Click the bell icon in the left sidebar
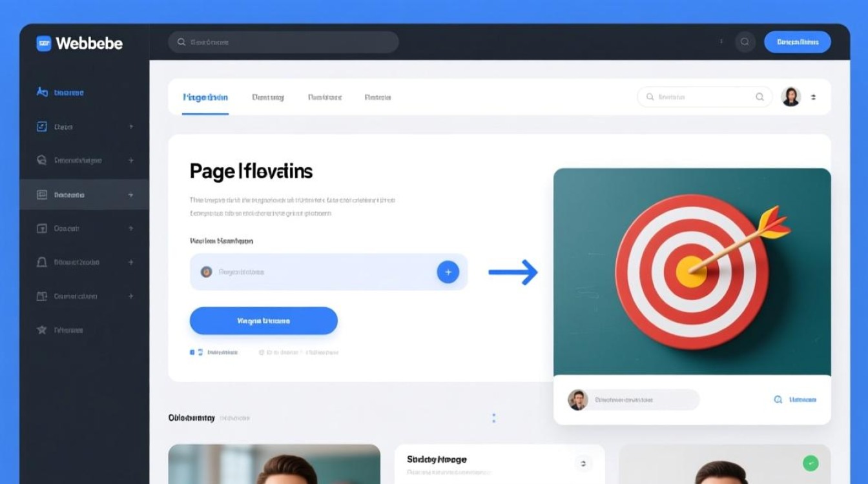The width and height of the screenshot is (868, 484). click(42, 262)
